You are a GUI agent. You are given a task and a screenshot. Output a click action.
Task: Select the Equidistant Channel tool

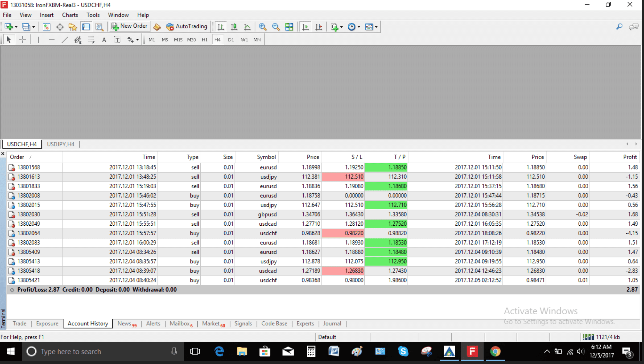pyautogui.click(x=78, y=40)
